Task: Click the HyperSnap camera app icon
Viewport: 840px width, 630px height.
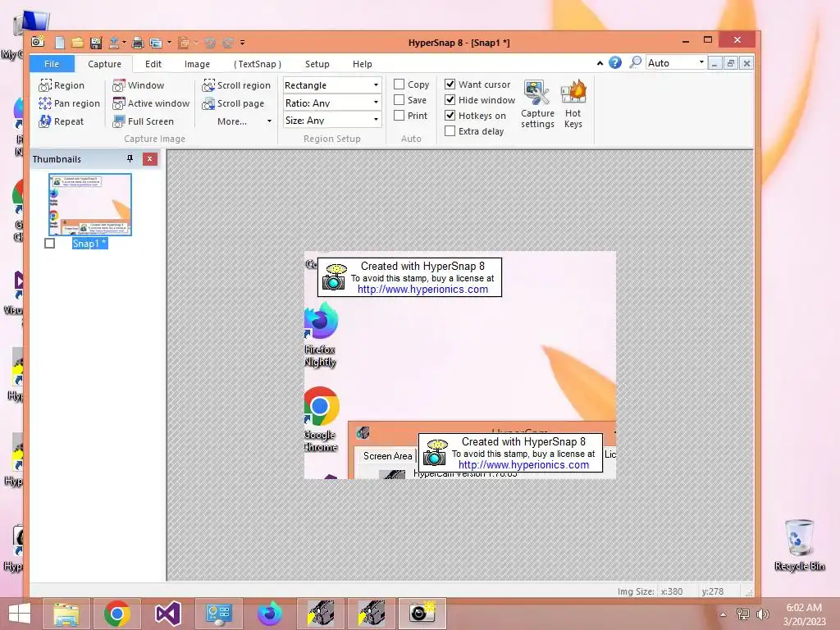Action: tap(38, 41)
